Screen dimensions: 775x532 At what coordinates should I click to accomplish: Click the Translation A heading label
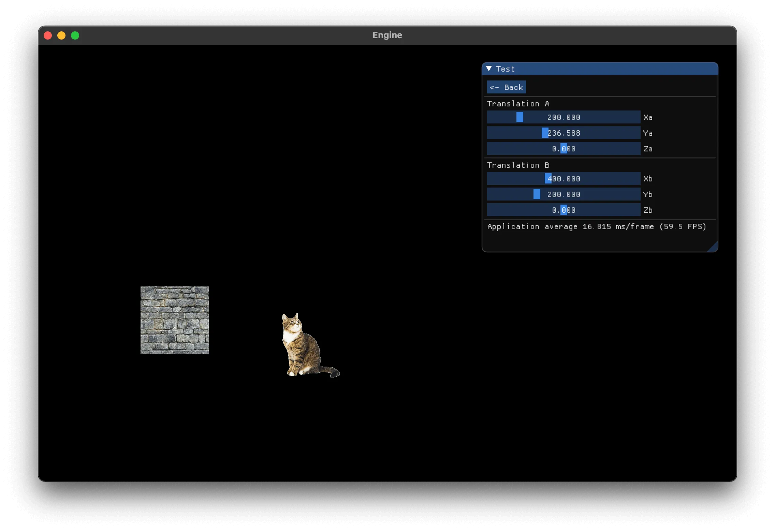point(518,104)
